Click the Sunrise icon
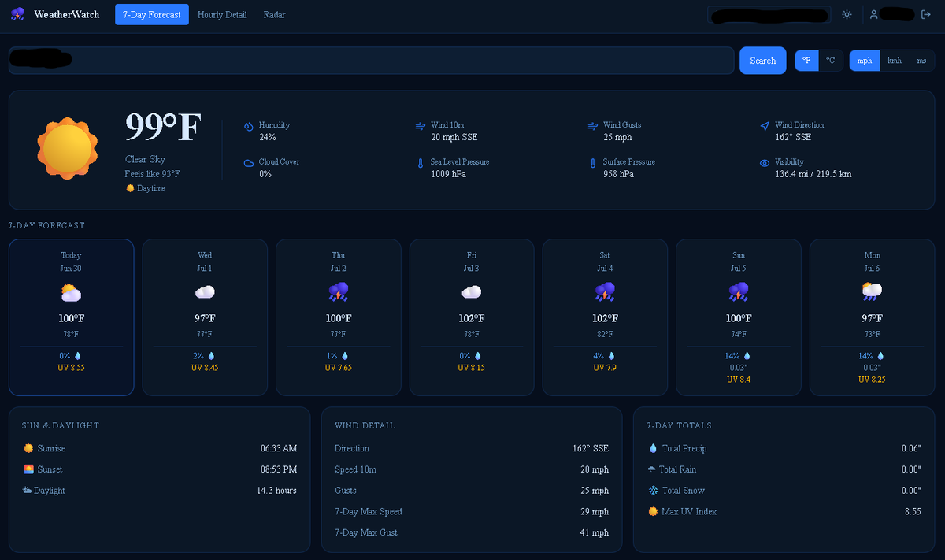945x560 pixels. 28,448
